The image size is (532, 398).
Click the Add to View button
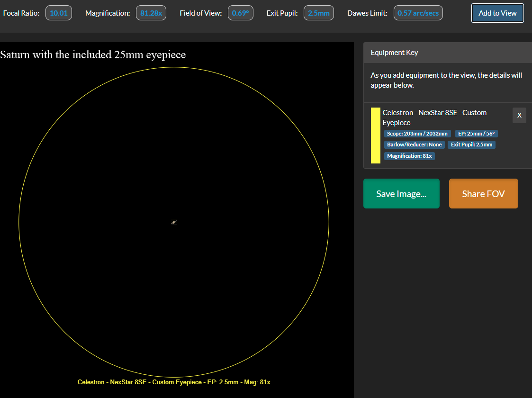click(497, 13)
